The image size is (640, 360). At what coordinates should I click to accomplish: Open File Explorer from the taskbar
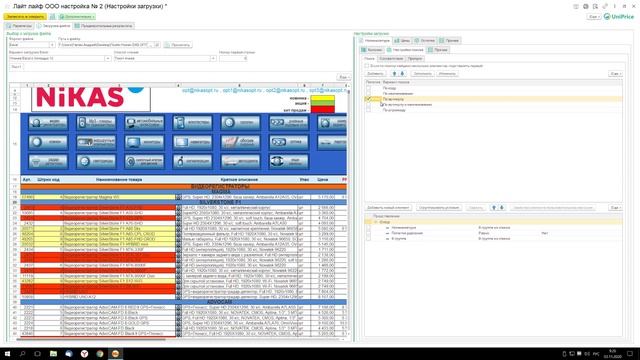click(53, 353)
